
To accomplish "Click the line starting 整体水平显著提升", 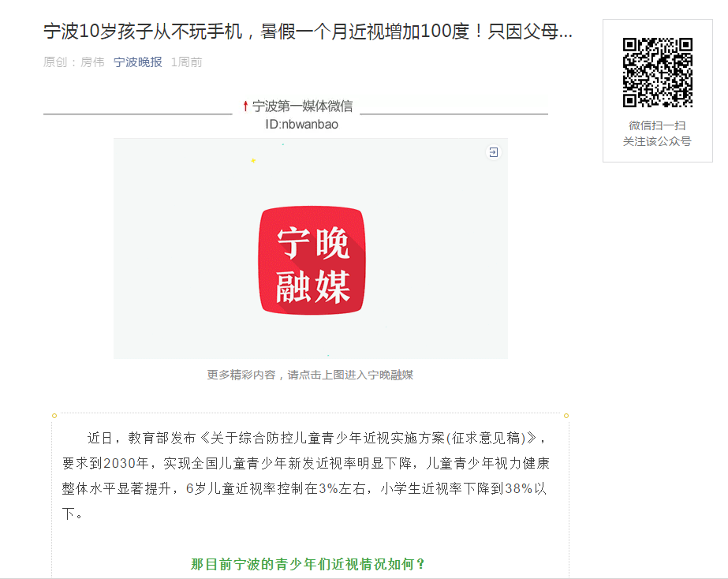I will coord(304,488).
